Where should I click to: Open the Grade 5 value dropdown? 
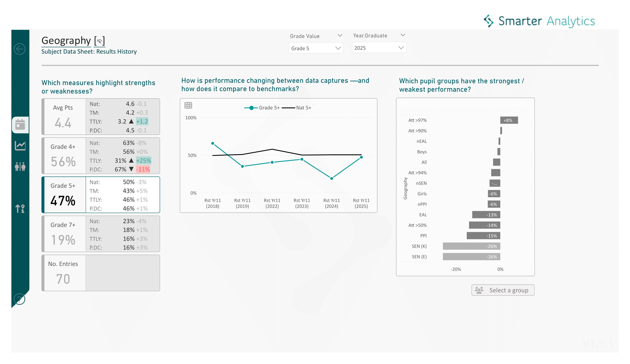316,48
